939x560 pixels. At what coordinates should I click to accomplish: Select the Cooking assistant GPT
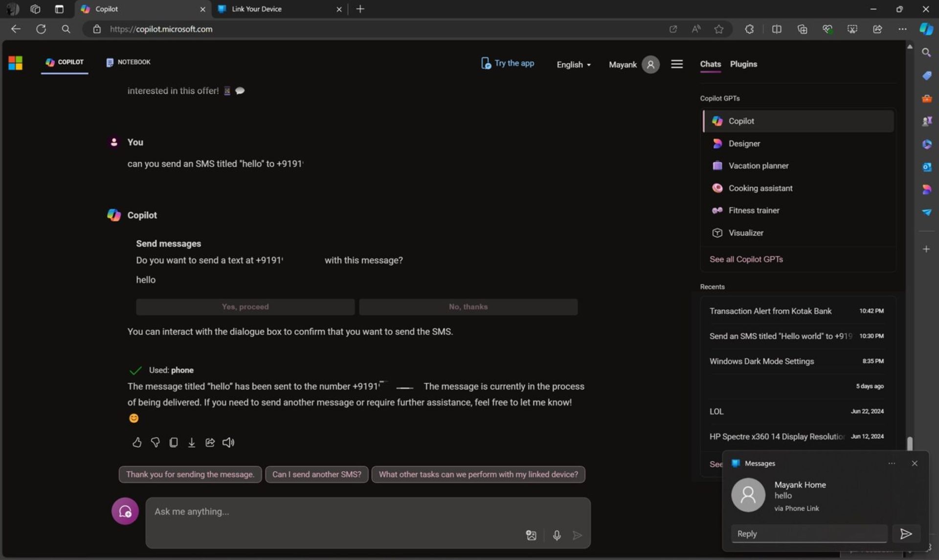point(760,187)
